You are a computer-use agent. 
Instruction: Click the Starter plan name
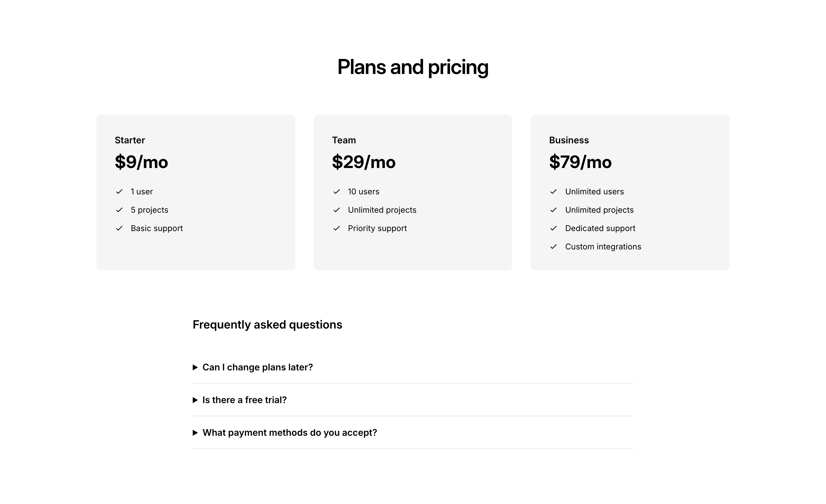pyautogui.click(x=130, y=140)
